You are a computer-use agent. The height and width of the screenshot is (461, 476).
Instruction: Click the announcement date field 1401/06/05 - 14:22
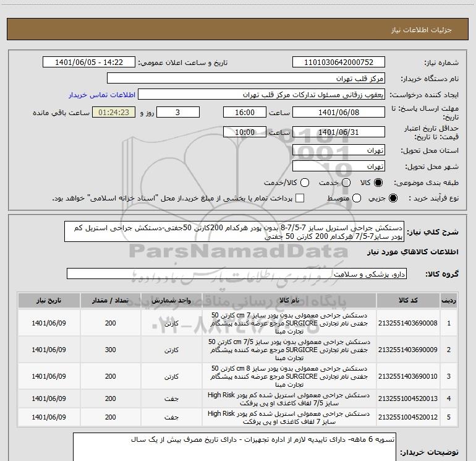pyautogui.click(x=89, y=62)
